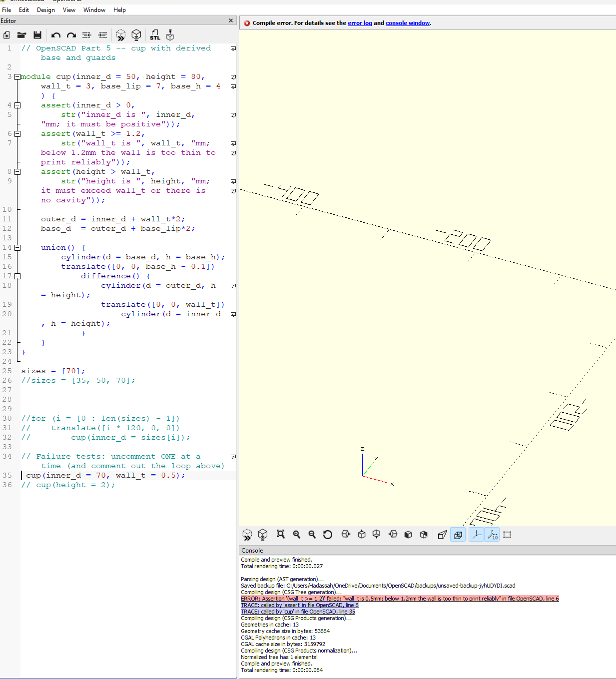
Task: Click the sizes = [70]; code line
Action: 53,371
